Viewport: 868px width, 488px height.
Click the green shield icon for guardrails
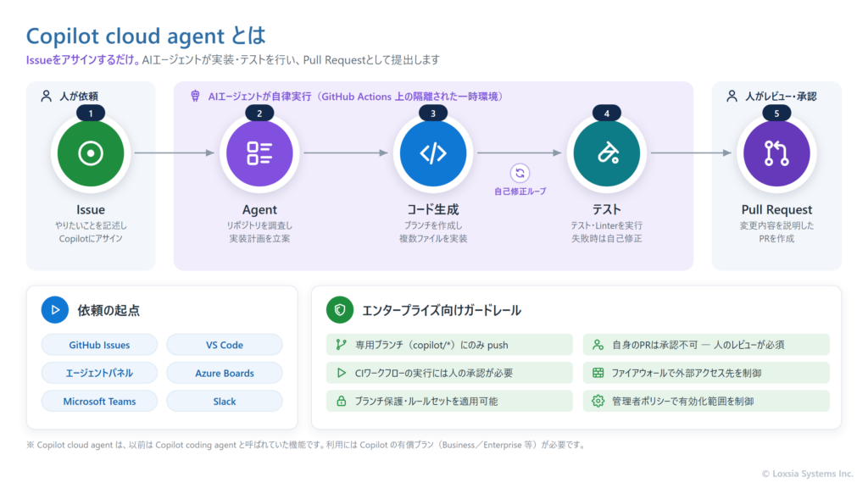(x=340, y=310)
